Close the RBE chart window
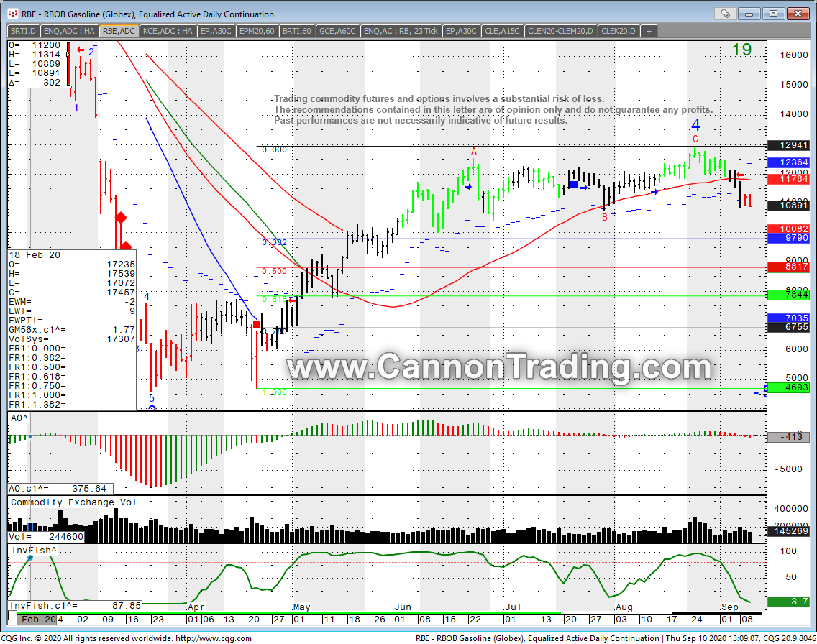Image resolution: width=817 pixels, height=644 pixels. [798, 14]
